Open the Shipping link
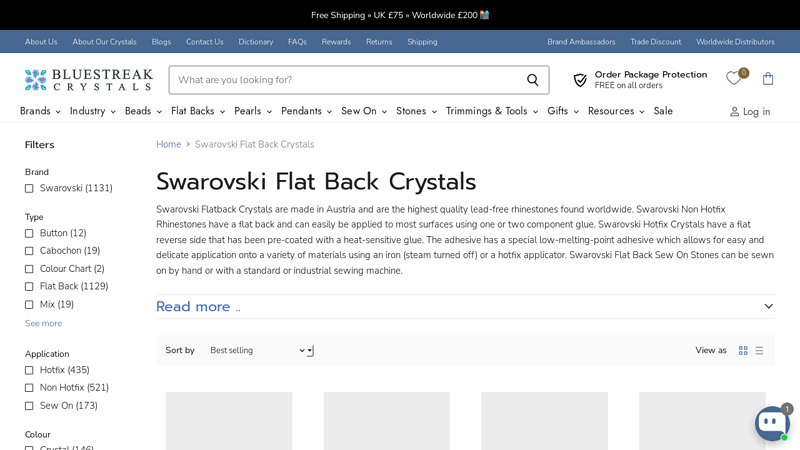This screenshot has width=800, height=450. (x=422, y=42)
